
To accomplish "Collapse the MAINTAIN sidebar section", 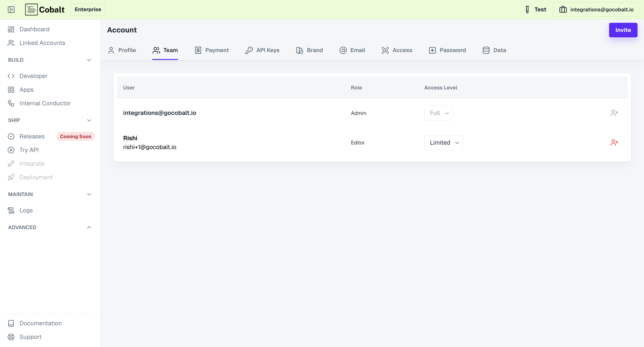I will [89, 194].
